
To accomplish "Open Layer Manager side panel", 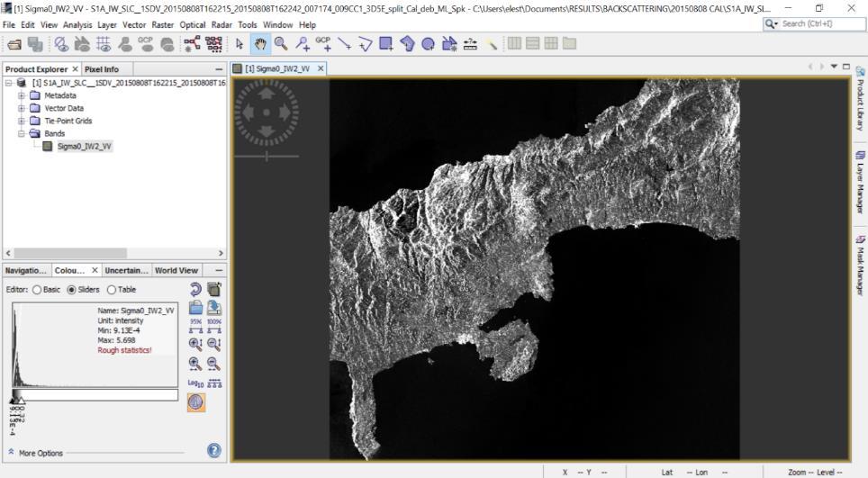I will 860,183.
